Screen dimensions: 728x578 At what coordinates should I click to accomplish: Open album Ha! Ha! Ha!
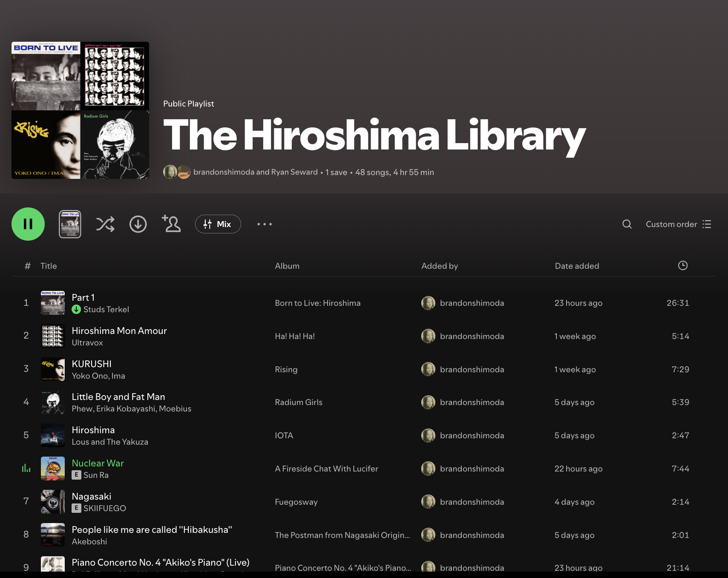coord(295,336)
